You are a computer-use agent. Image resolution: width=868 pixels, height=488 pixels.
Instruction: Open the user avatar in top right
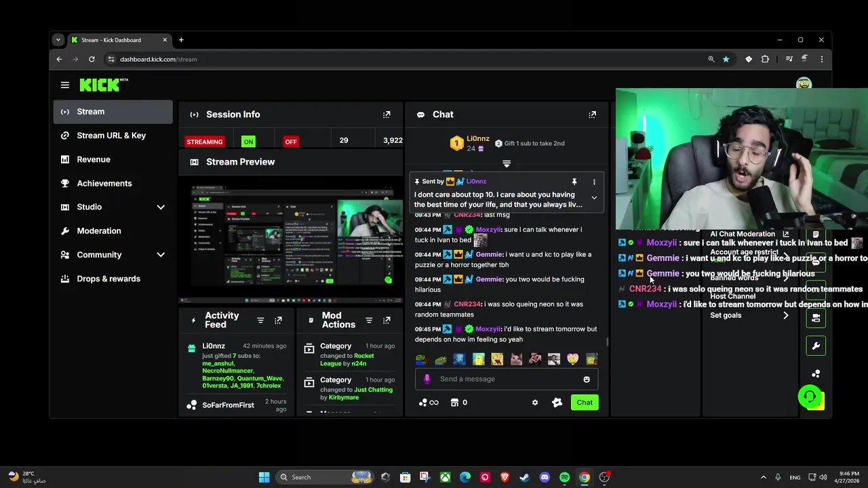coord(804,83)
